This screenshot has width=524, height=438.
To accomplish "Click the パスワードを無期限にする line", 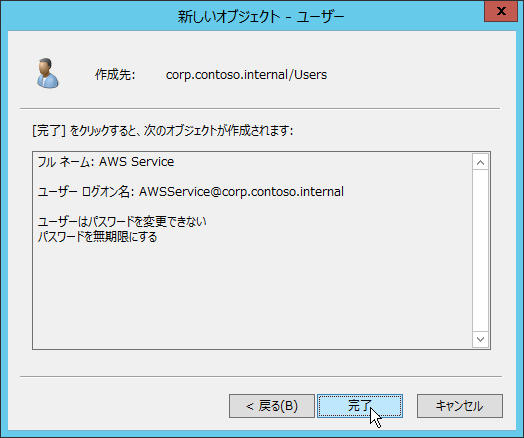I will tap(97, 237).
